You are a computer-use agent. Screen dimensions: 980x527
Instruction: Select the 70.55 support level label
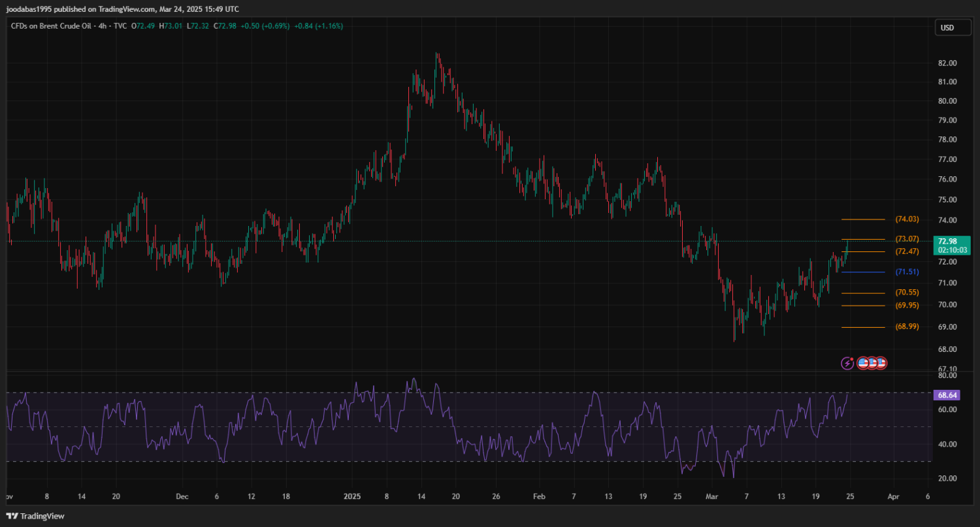(x=907, y=293)
